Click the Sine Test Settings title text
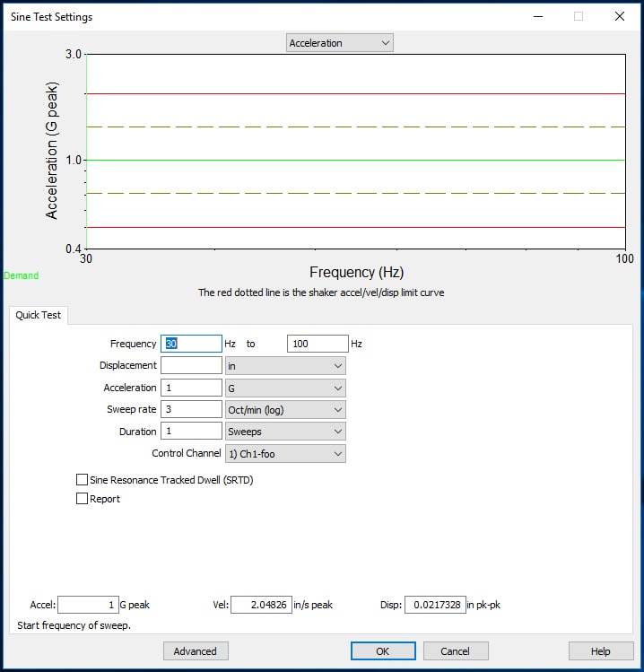644x672 pixels. (x=51, y=17)
